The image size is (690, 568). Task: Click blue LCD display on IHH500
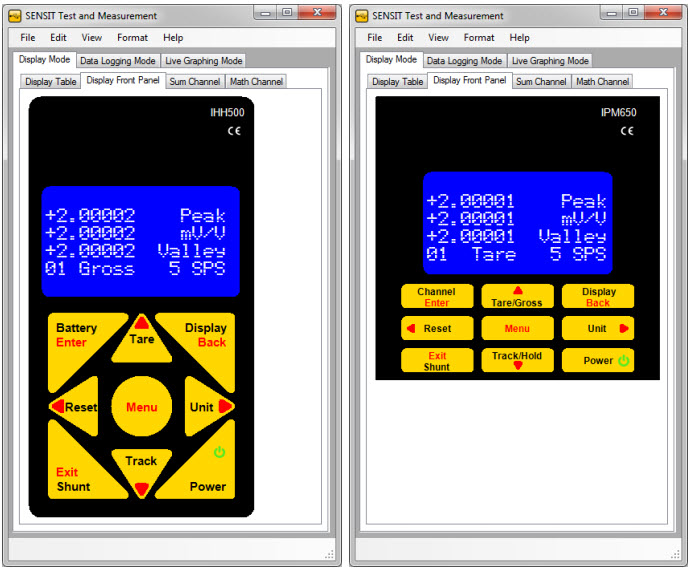click(x=140, y=242)
